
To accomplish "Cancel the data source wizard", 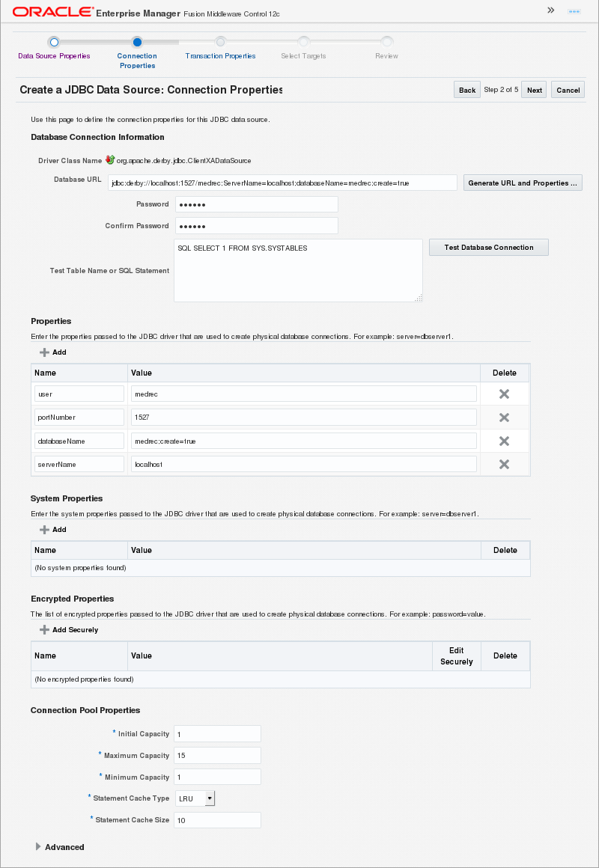I will (568, 90).
